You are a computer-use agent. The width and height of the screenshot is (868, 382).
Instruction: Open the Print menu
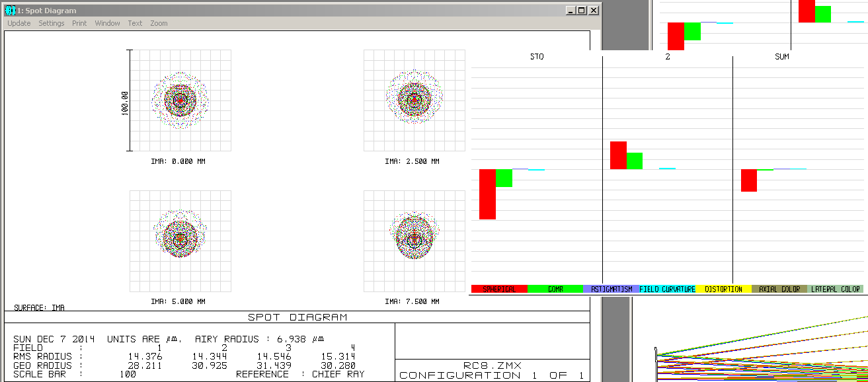click(x=79, y=23)
